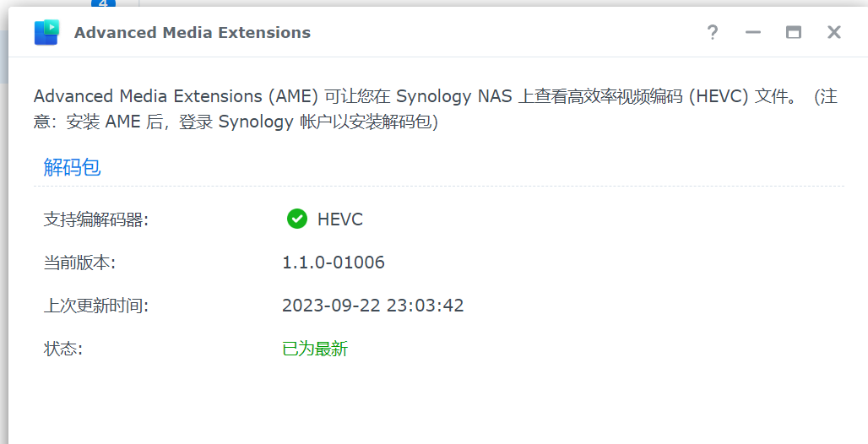Select the 解码包 section heading

click(72, 166)
